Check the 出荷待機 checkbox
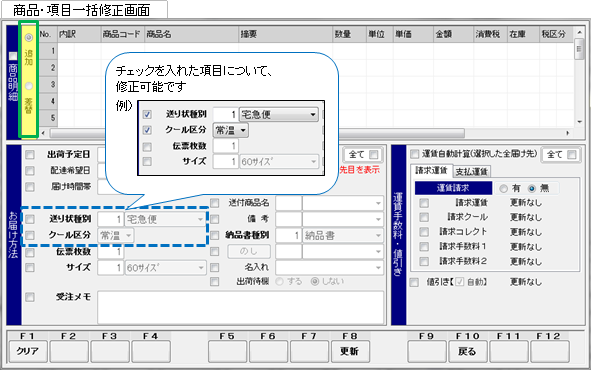591x370 pixels. coord(214,281)
